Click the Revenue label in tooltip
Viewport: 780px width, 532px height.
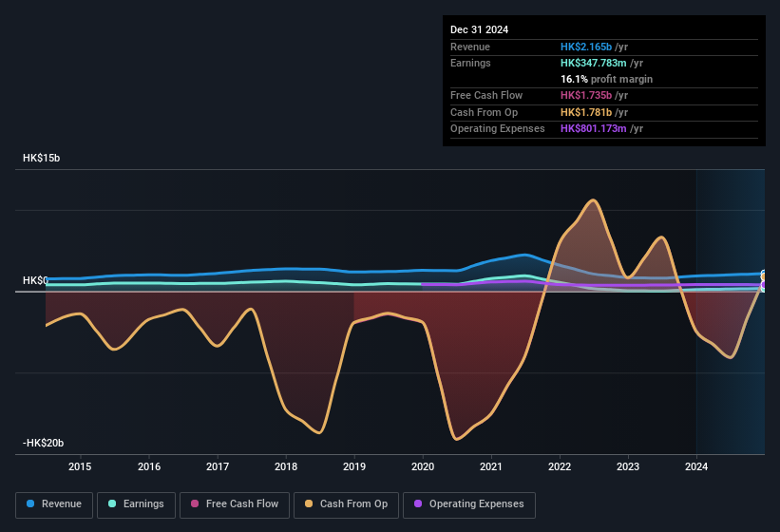pos(470,47)
